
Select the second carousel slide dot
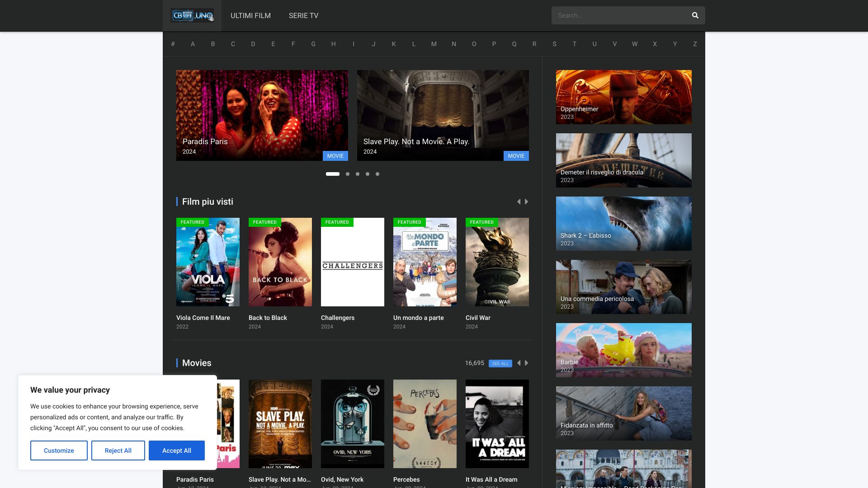tap(348, 174)
